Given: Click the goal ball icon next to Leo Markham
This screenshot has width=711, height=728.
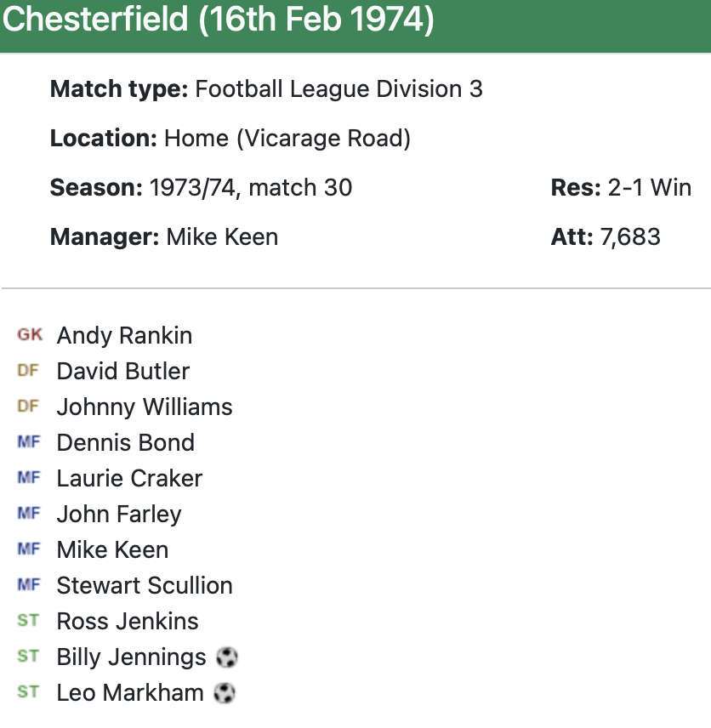Looking at the screenshot, I should pos(224,693).
